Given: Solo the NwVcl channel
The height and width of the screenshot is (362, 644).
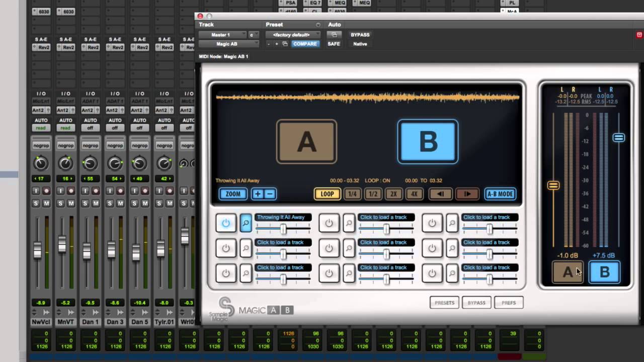Looking at the screenshot, I should [x=36, y=203].
